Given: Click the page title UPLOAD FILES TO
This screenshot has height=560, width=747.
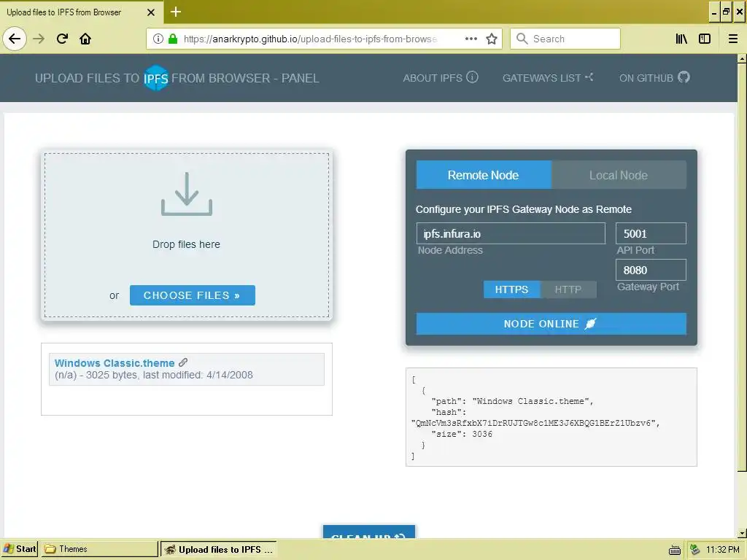Looking at the screenshot, I should point(87,78).
